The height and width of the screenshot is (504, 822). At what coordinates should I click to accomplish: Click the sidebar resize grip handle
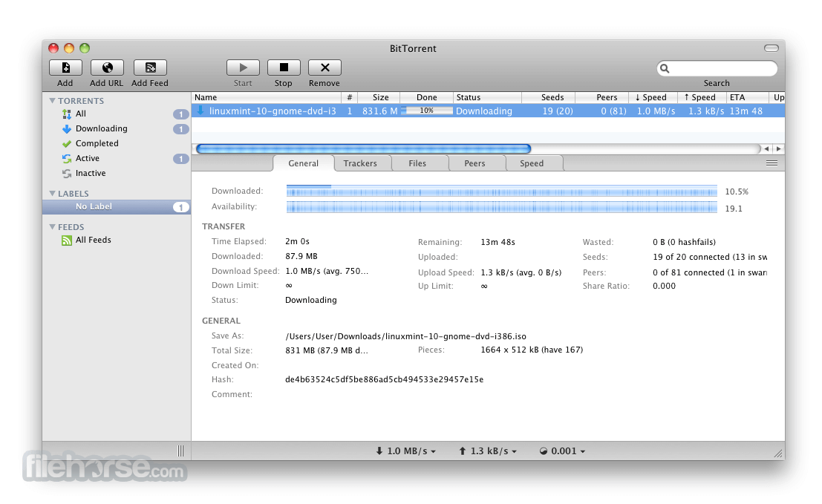[181, 451]
